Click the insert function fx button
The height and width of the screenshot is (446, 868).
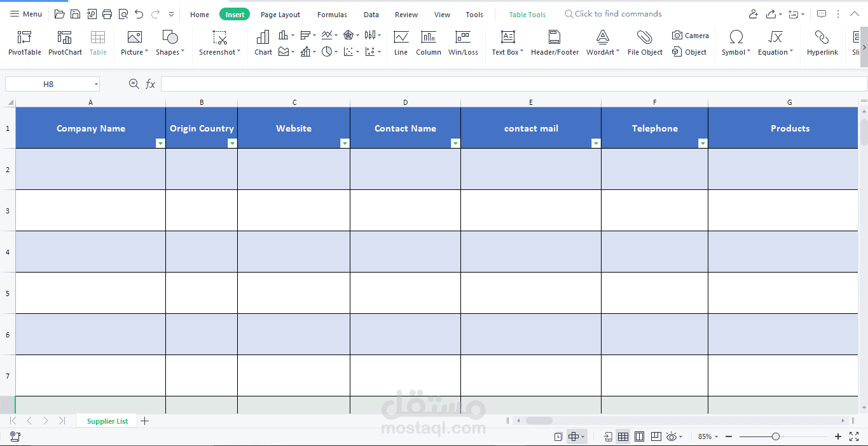[151, 84]
